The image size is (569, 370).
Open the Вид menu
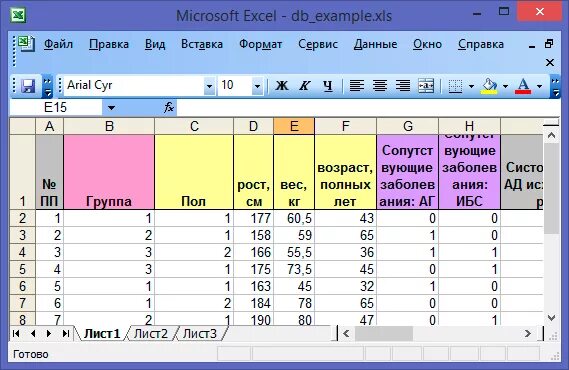click(155, 44)
